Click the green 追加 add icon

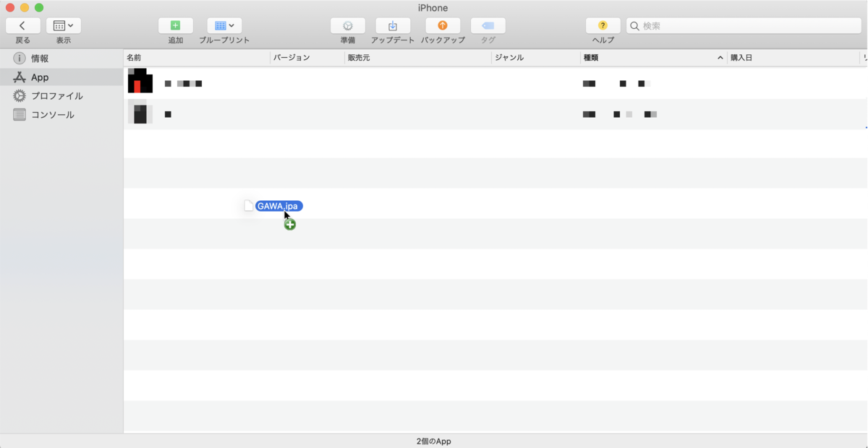176,26
